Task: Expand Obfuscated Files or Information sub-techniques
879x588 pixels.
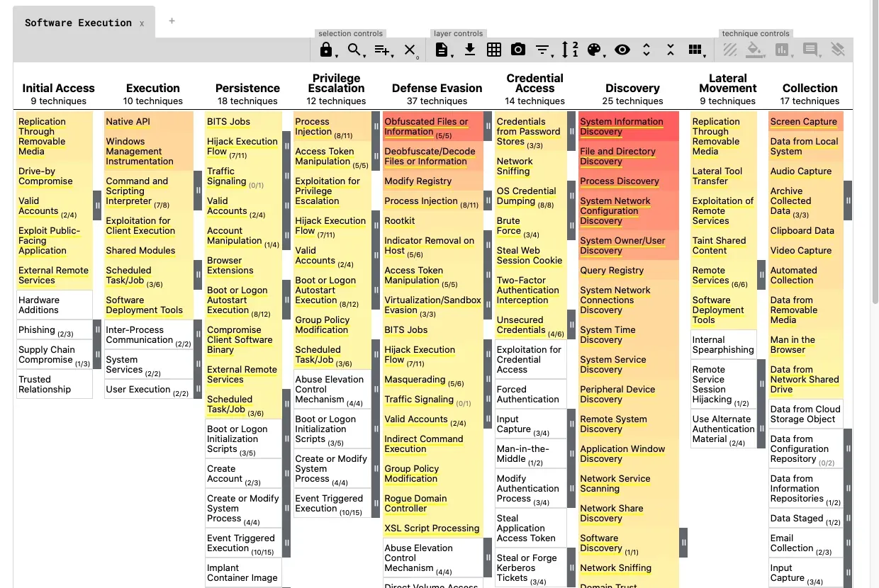Action: click(x=488, y=126)
